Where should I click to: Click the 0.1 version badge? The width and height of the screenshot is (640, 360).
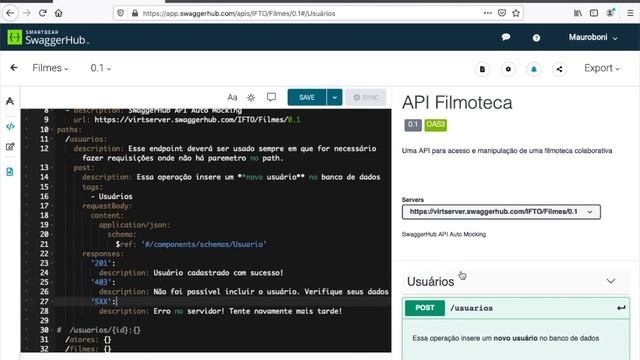point(413,125)
